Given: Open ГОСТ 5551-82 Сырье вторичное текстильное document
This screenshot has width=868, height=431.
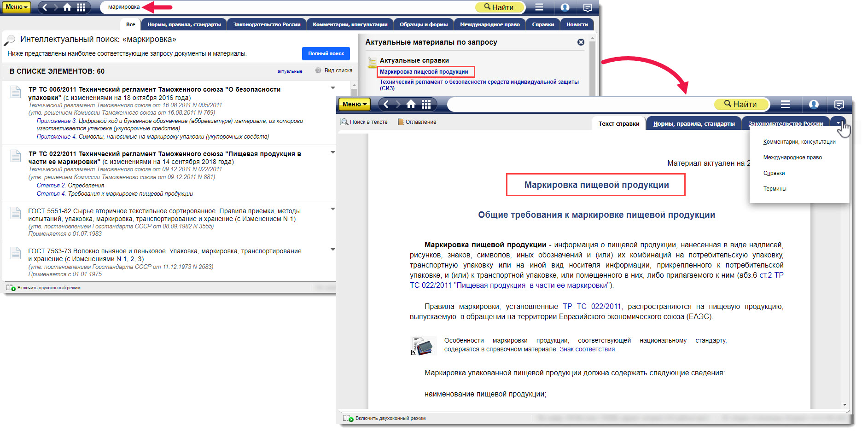Looking at the screenshot, I should click(164, 215).
